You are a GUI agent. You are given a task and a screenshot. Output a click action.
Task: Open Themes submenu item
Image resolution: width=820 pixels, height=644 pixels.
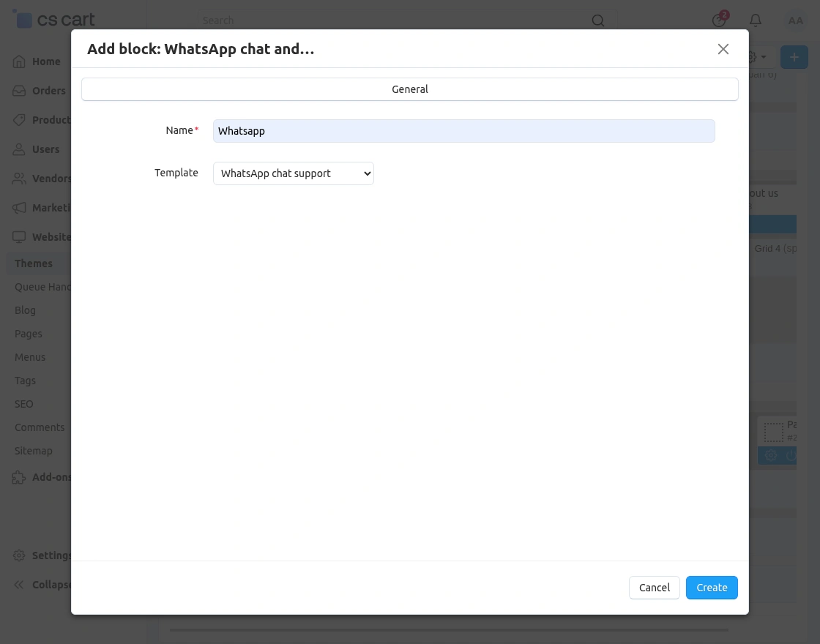click(x=34, y=263)
